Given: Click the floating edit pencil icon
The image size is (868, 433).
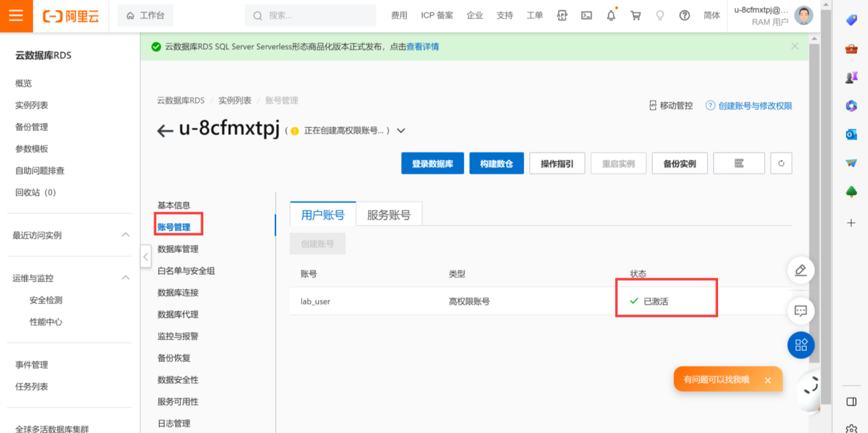Looking at the screenshot, I should (801, 270).
